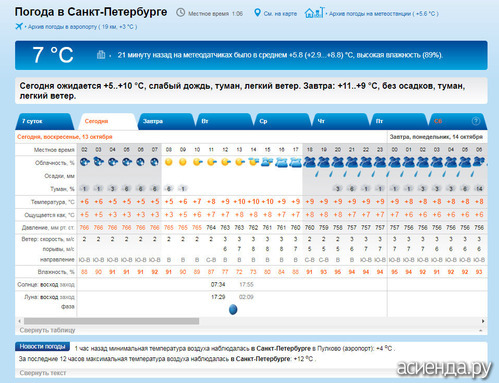Screen dimensions: 499x383
Task: Click the Давление, мм рт. ст. row label
Action: tap(48, 228)
